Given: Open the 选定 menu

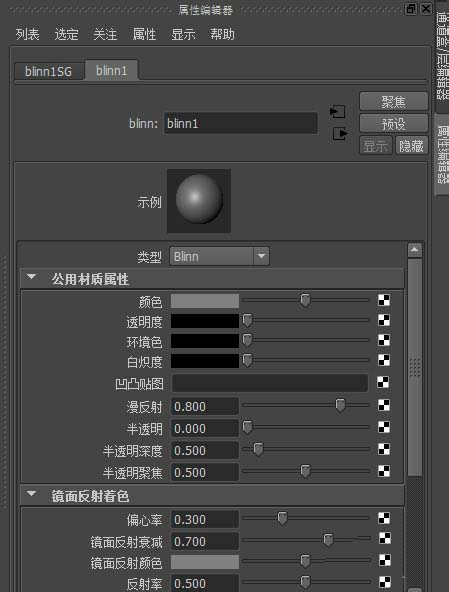Looking at the screenshot, I should (x=66, y=35).
